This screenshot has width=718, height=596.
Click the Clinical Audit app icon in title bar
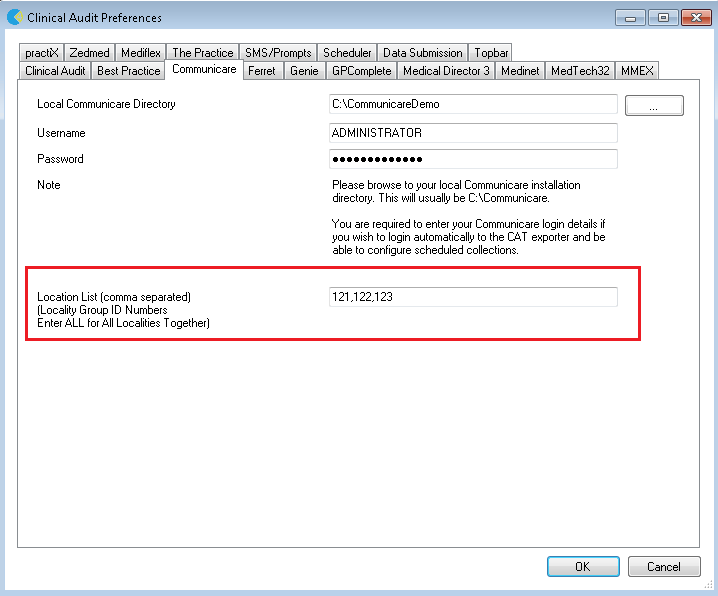pyautogui.click(x=15, y=17)
